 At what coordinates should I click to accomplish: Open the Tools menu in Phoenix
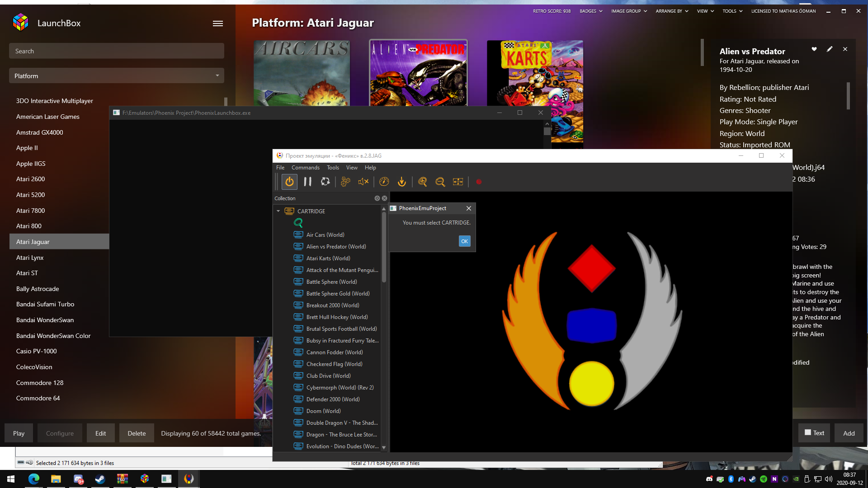[333, 168]
